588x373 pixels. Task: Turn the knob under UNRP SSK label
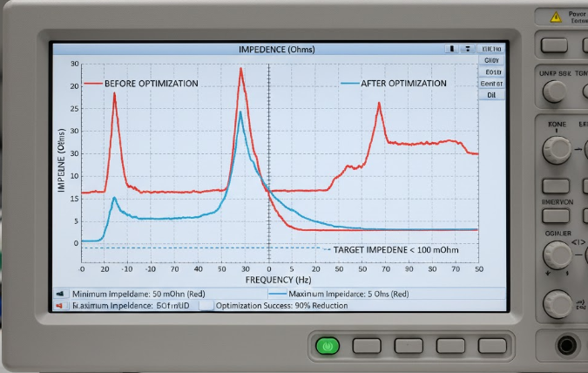(x=554, y=92)
